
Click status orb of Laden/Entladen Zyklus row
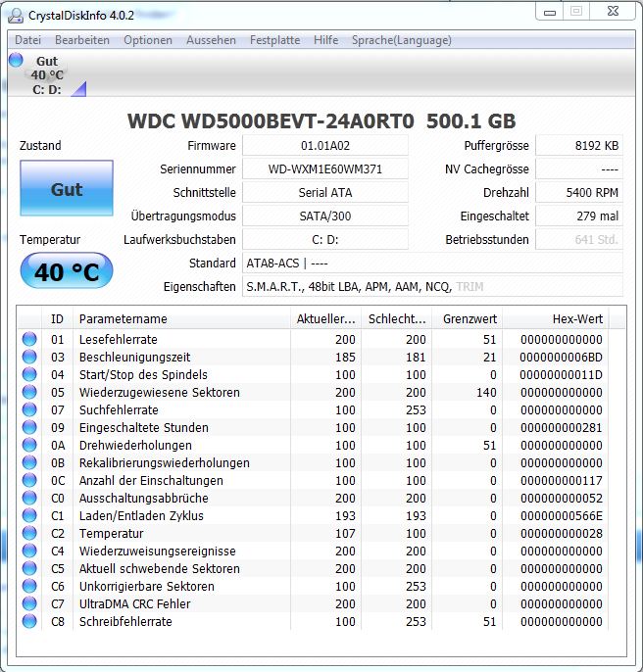click(29, 515)
